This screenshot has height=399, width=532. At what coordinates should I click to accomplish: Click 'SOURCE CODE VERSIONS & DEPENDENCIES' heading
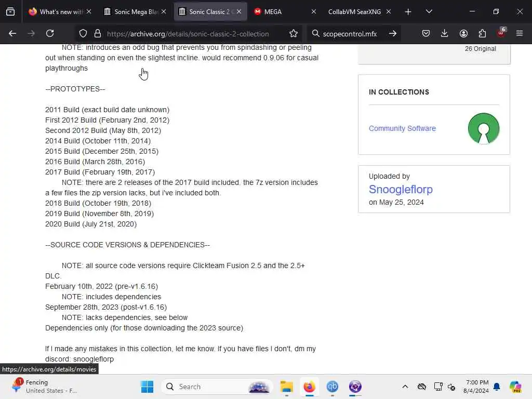coord(128,245)
